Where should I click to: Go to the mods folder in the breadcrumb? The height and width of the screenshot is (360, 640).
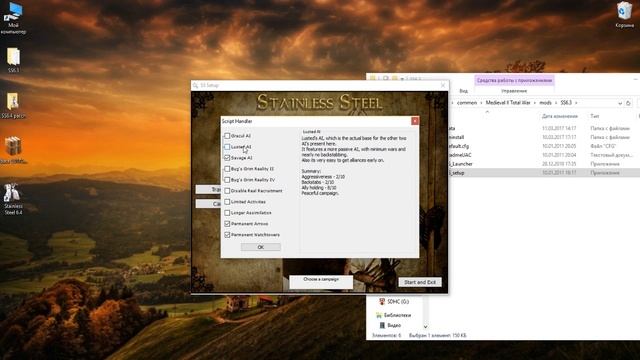(x=545, y=103)
